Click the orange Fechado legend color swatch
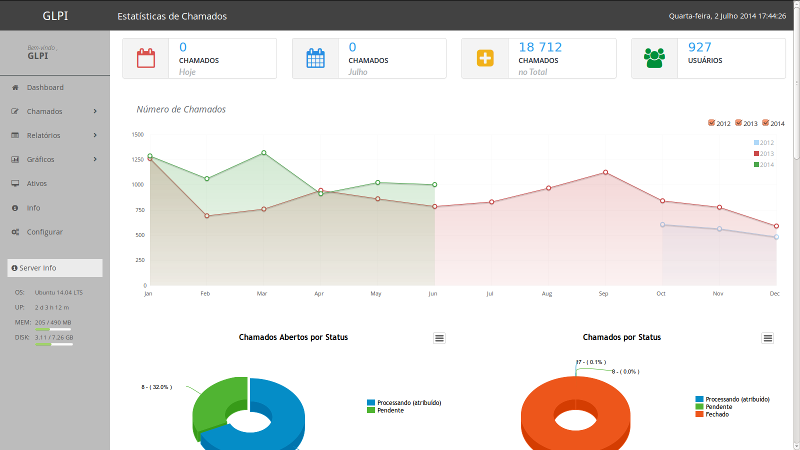This screenshot has width=800, height=450. [x=699, y=414]
